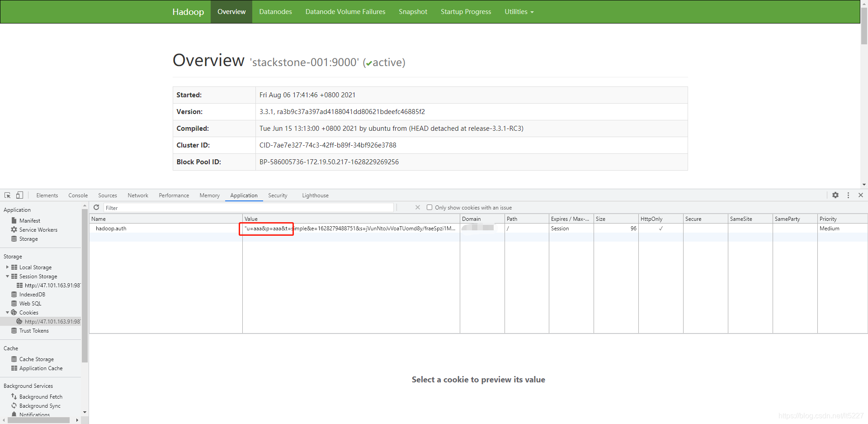The image size is (868, 424).
Task: Click the Background Fetch arrows icon
Action: point(14,396)
